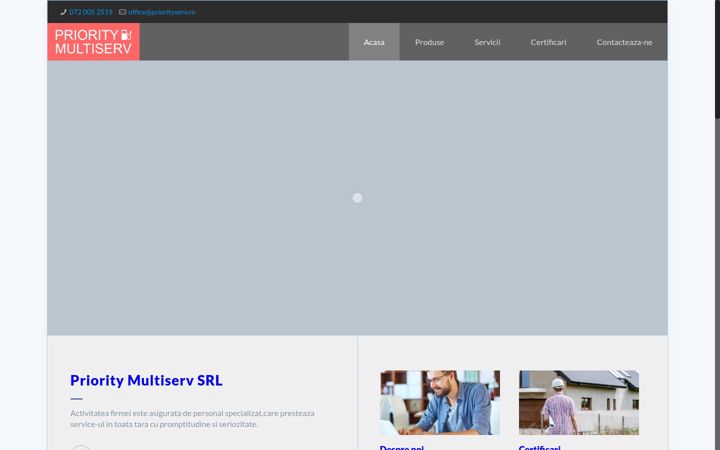
Task: Click the 'Activitatea firmei este asigurata' paragraph
Action: pyautogui.click(x=192, y=418)
